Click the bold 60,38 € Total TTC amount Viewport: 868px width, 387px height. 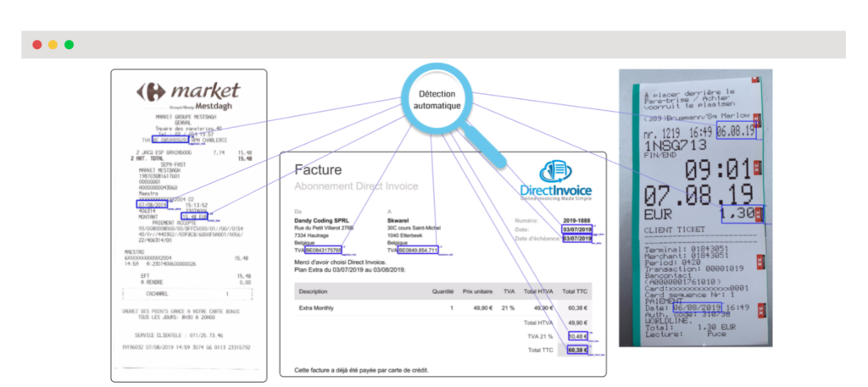577,350
